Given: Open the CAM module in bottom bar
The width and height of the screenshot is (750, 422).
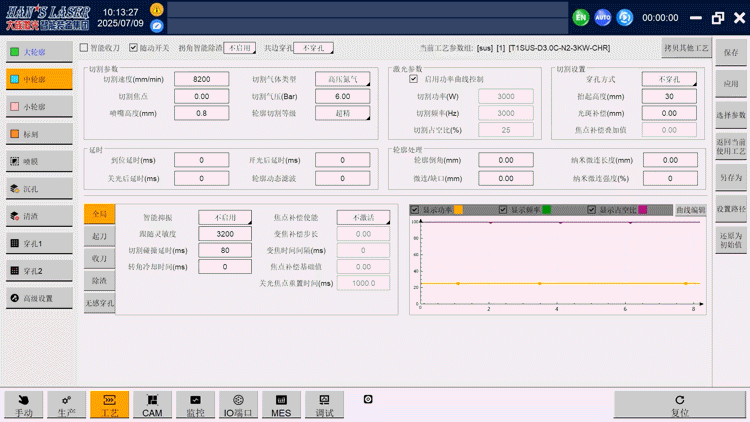Looking at the screenshot, I should [x=152, y=404].
